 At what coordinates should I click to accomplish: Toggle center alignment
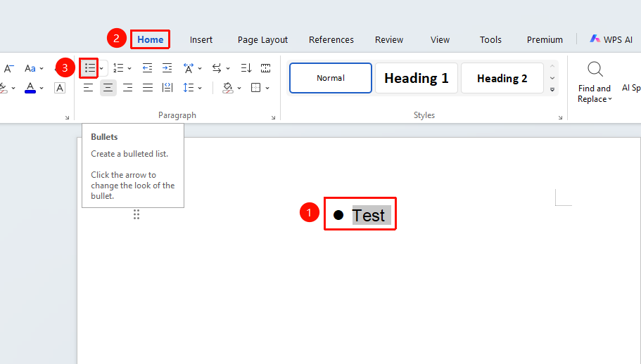(108, 88)
